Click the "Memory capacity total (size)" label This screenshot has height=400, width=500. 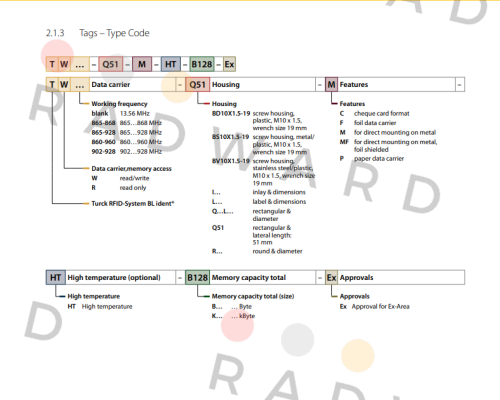[253, 296]
